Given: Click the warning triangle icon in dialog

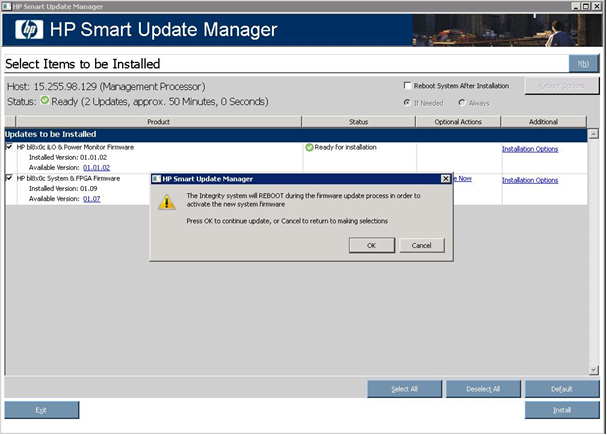Looking at the screenshot, I should coord(167,202).
